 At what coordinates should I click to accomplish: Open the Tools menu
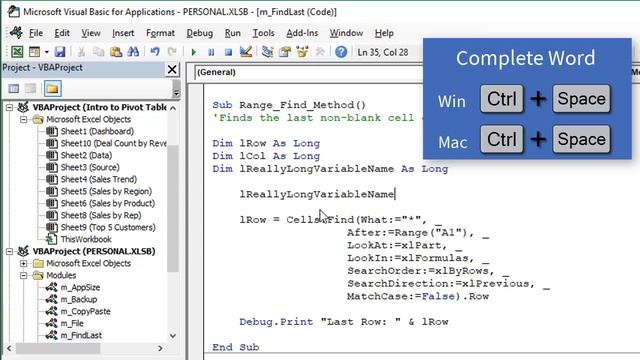pyautogui.click(x=263, y=33)
